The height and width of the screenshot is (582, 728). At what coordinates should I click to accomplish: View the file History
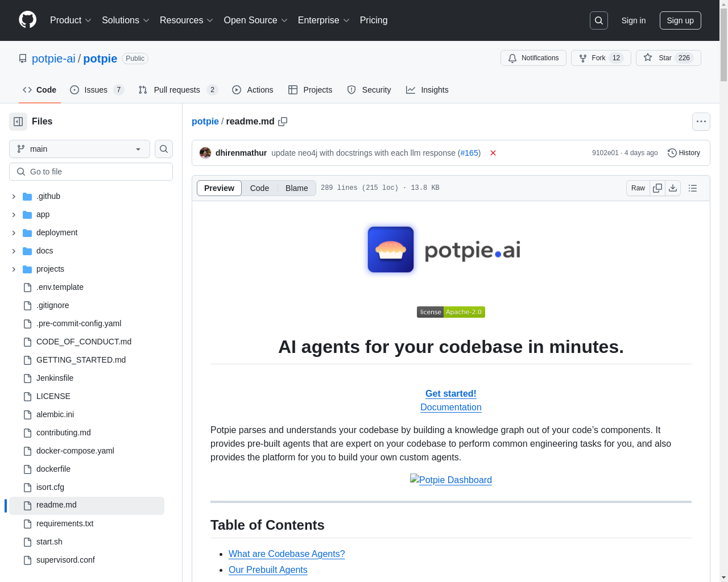(684, 153)
